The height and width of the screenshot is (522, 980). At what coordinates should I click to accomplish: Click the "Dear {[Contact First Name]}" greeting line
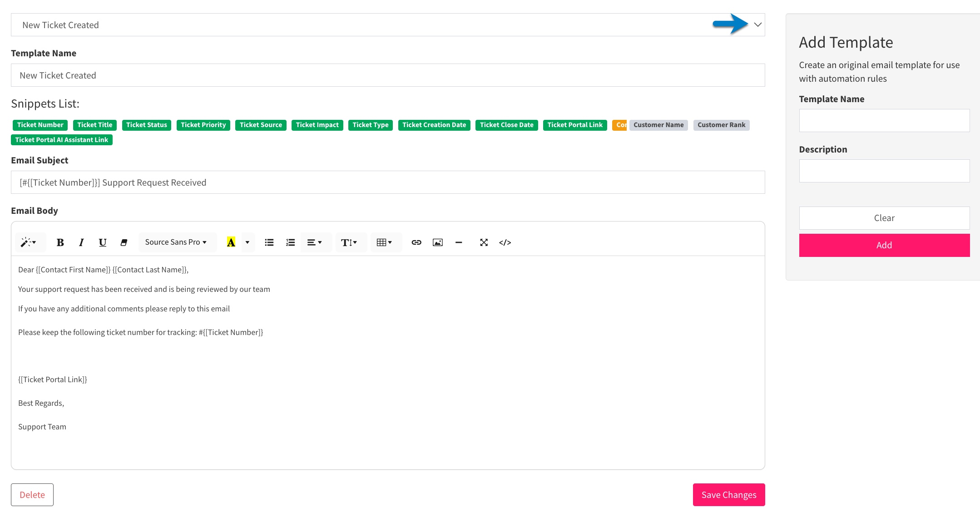103,270
